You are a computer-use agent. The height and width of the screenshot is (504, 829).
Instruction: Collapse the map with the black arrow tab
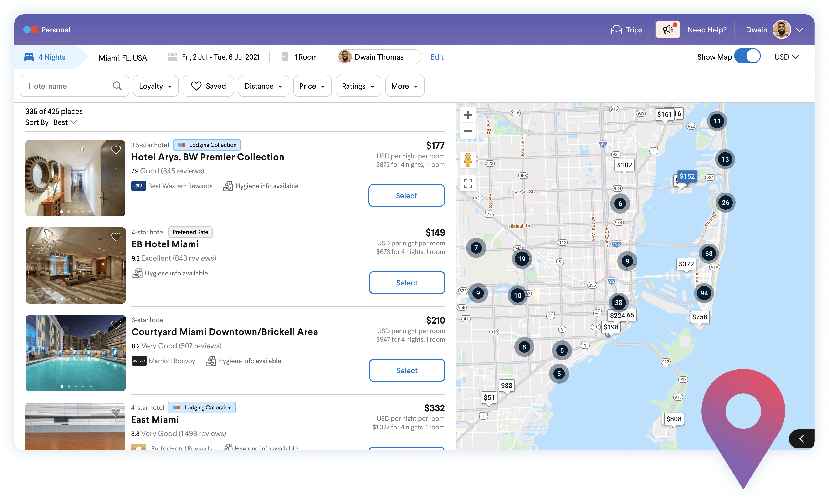point(801,439)
